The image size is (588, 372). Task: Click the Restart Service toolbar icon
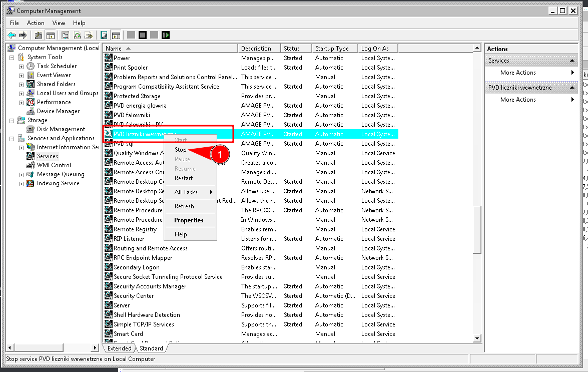coord(166,35)
